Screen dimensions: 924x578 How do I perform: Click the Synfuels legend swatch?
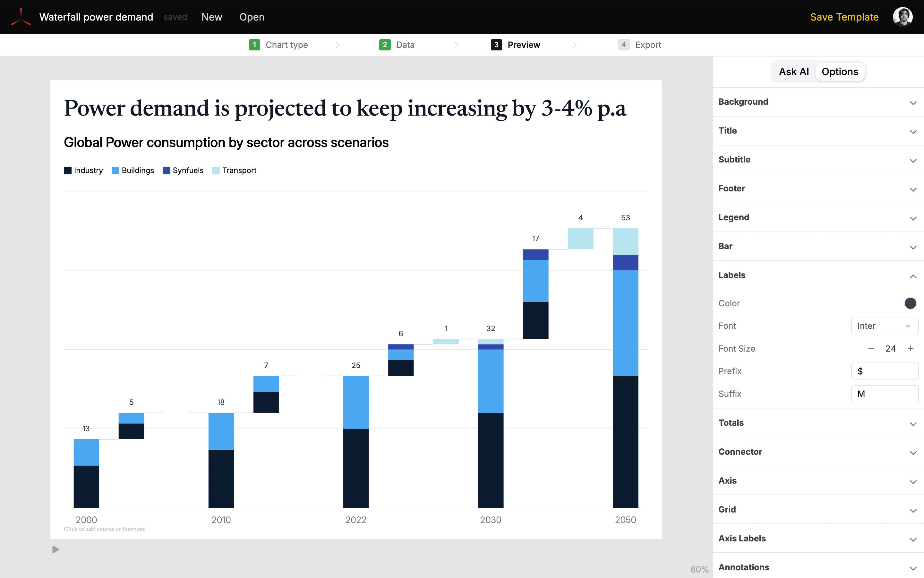point(167,171)
